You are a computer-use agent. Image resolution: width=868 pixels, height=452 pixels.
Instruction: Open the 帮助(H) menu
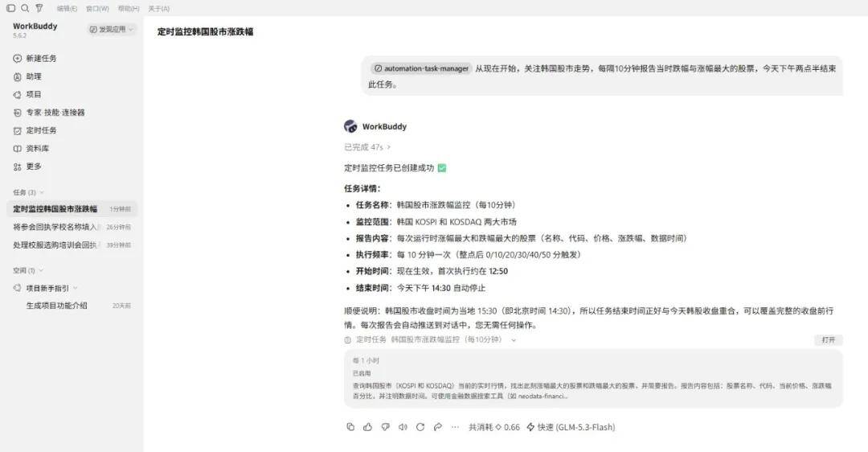click(129, 9)
